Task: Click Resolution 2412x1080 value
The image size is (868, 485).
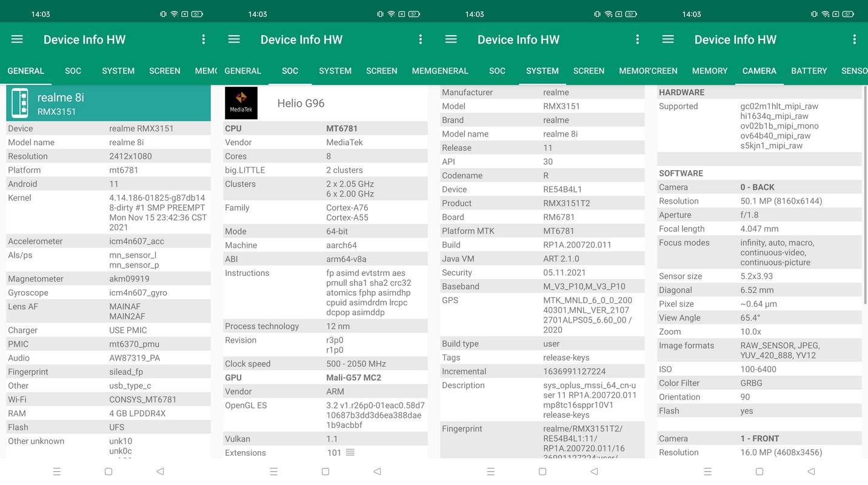Action: [x=130, y=156]
